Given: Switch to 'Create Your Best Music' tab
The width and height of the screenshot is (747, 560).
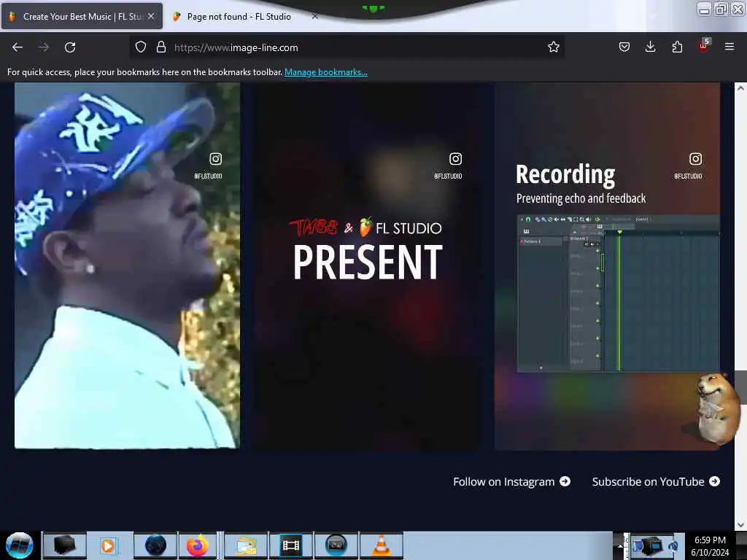Looking at the screenshot, I should [82, 16].
